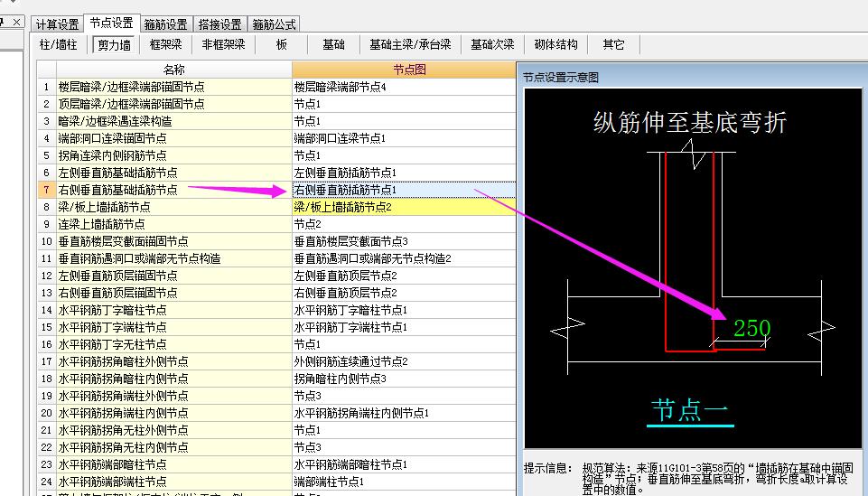Select row 水平钢筋拐角暗柱内侧节点
The image size is (868, 496).
pos(173,379)
